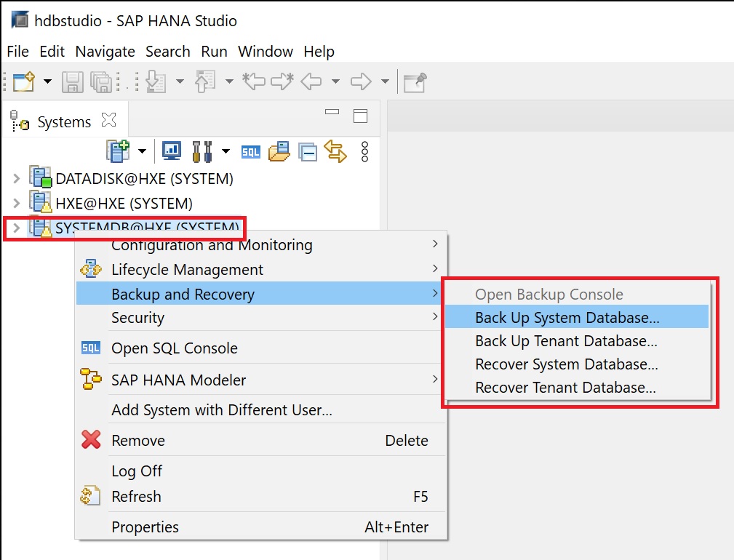This screenshot has width=734, height=560.
Task: Click the Last Edit Location icon
Action: tap(254, 81)
